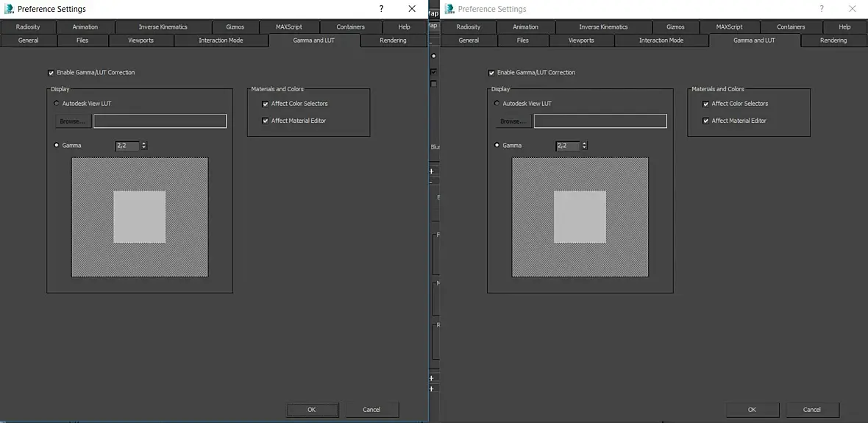This screenshot has height=423, width=868.
Task: Switch to the Rendering tab in the left dialog
Action: click(393, 40)
